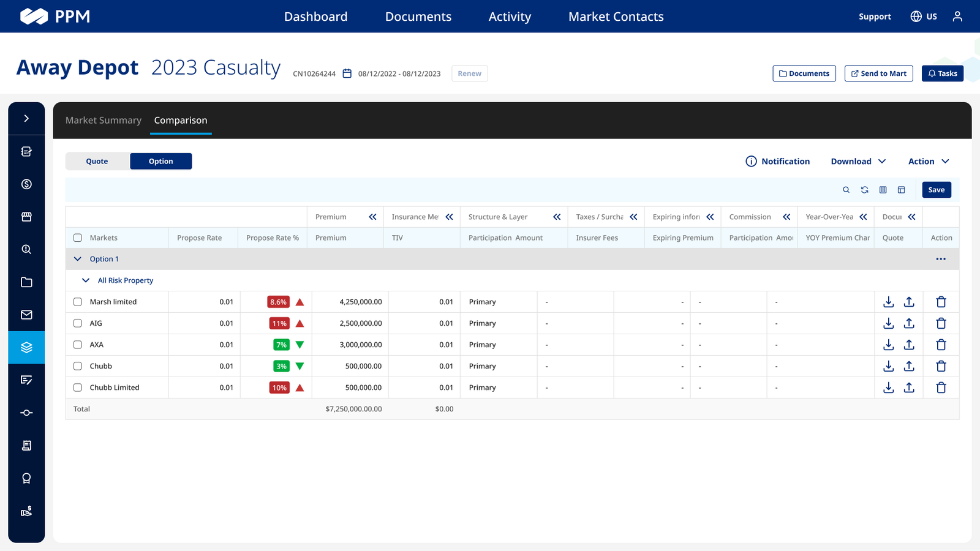Upload a quote for AIG row

coord(909,323)
